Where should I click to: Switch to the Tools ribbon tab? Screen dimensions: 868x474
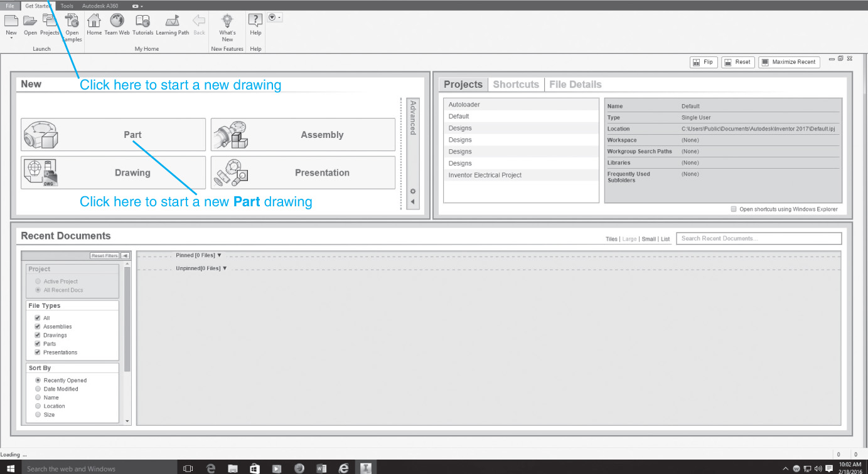point(67,6)
